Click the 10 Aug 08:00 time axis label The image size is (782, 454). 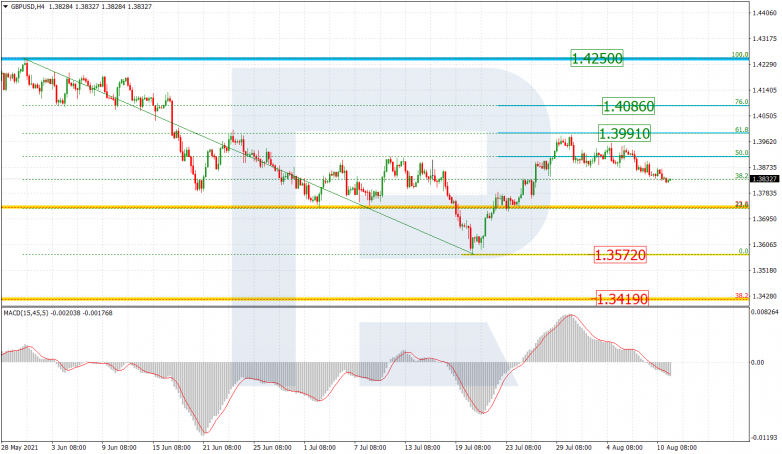676,448
